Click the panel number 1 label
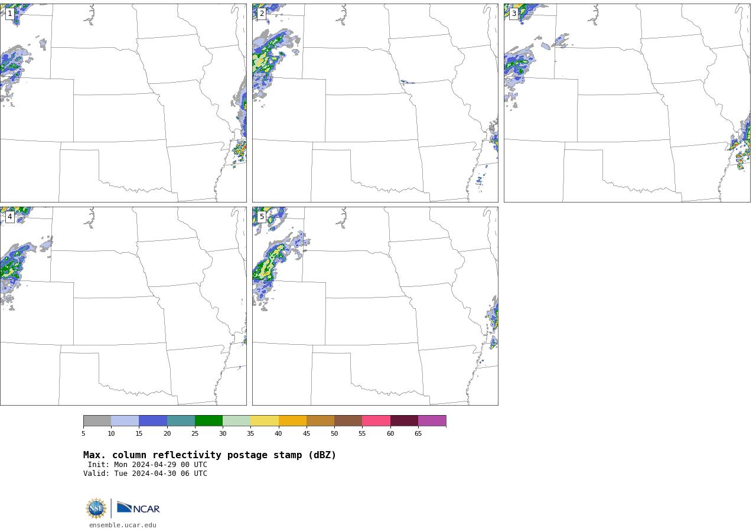Screen dimensions: 756x532 click(9, 14)
